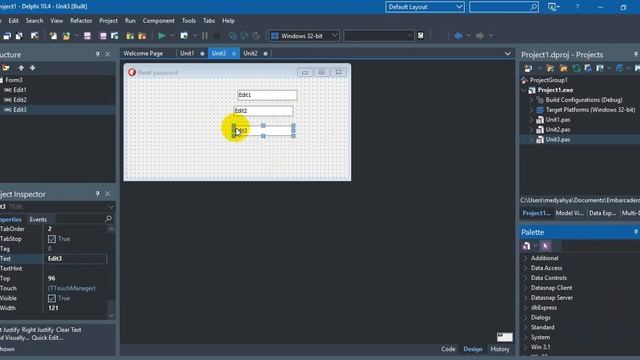This screenshot has height=360, width=640.
Task: Click the Run Without Debugging icon
Action: [x=184, y=36]
